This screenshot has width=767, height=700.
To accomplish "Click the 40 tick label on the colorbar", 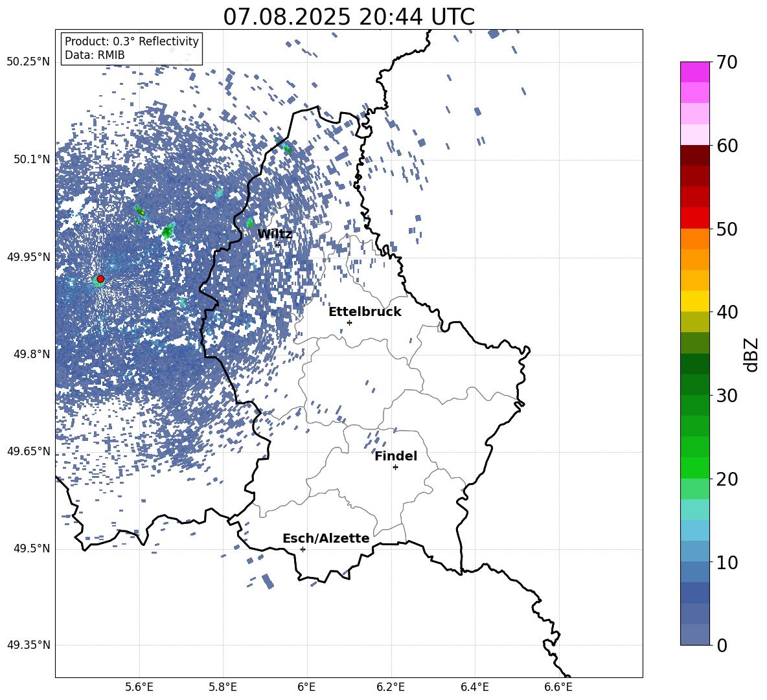I will pyautogui.click(x=727, y=312).
